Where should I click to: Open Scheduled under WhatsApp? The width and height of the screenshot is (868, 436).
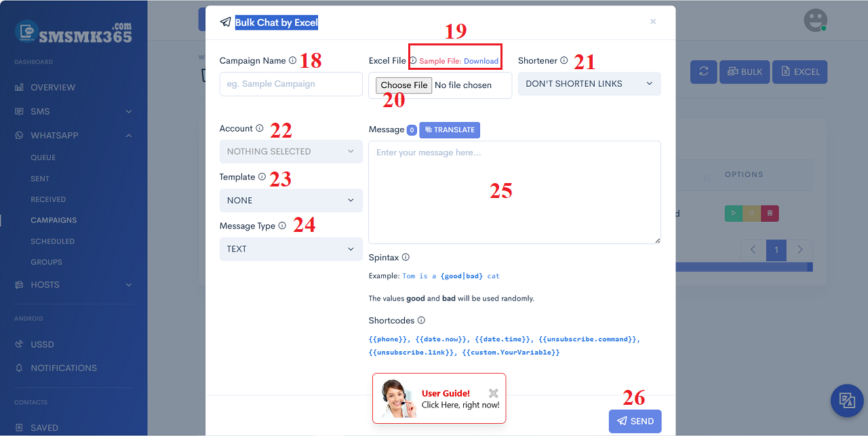52,241
